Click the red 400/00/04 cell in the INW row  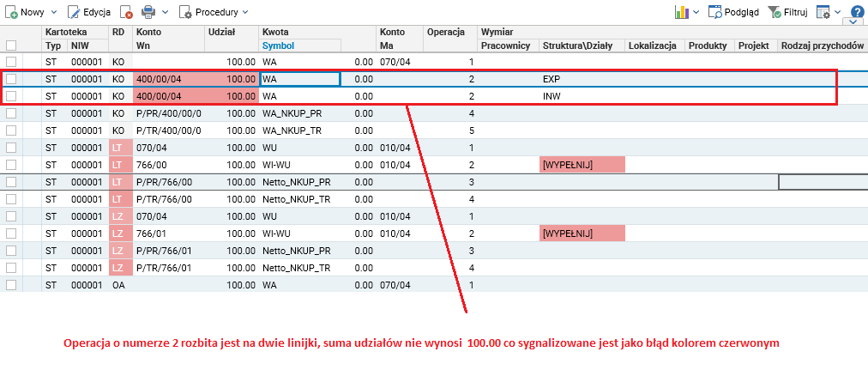pos(169,96)
